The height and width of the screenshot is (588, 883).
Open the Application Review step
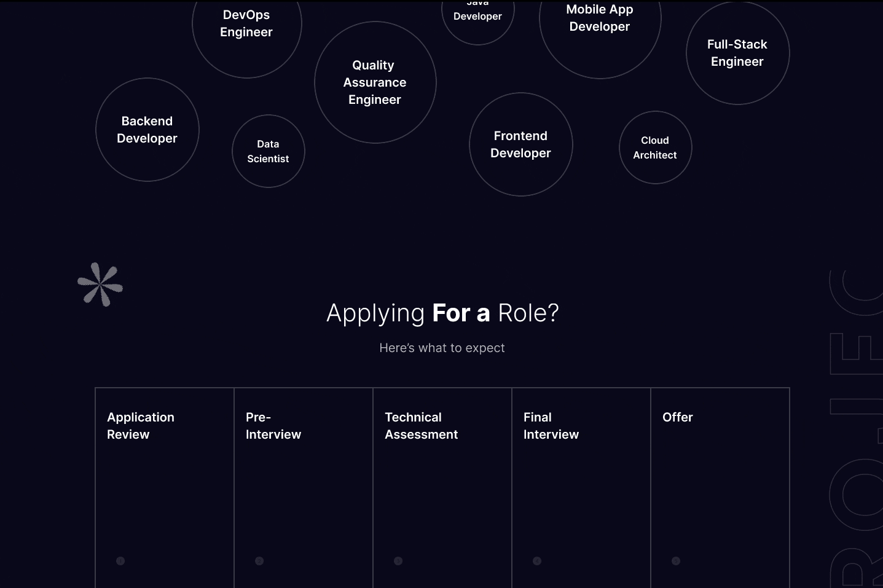click(165, 479)
